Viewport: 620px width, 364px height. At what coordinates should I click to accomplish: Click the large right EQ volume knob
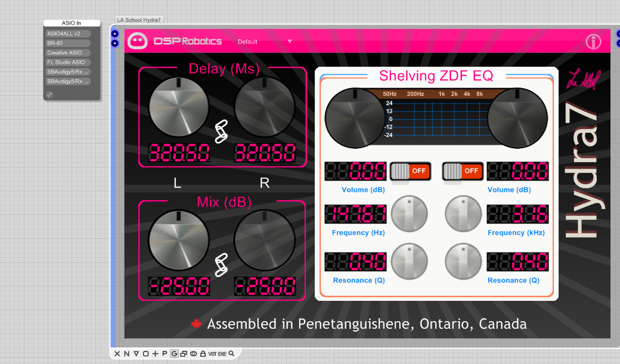click(x=517, y=118)
